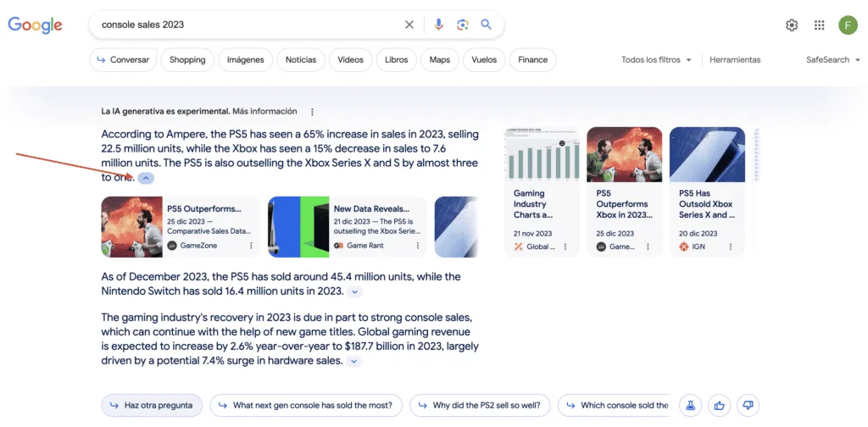Switch to the Vídeos tab
Viewport: 868px width, 427px height.
[350, 60]
